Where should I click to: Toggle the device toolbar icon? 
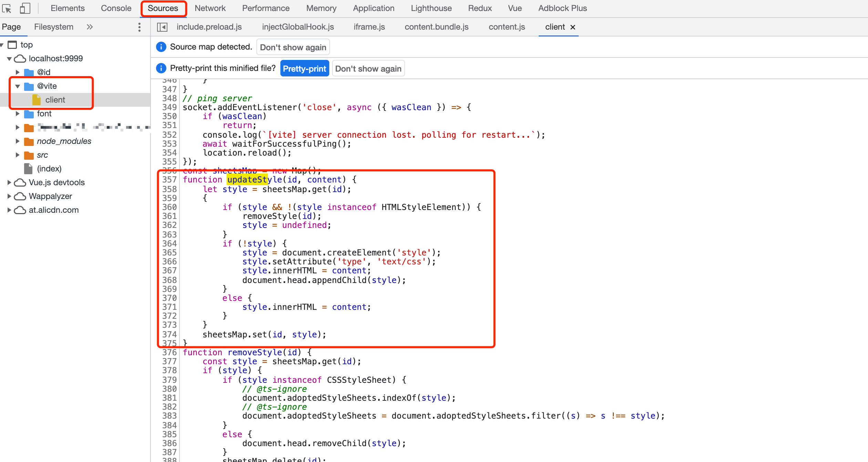coord(25,8)
